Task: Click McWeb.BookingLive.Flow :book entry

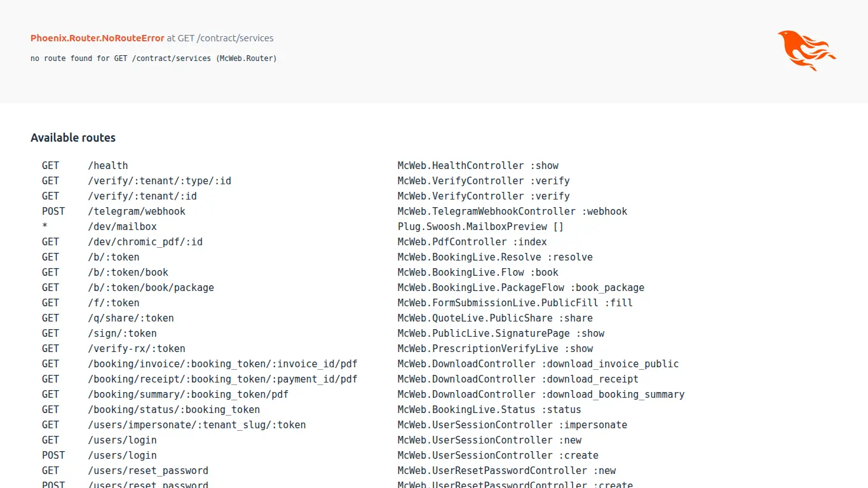Action: [478, 273]
